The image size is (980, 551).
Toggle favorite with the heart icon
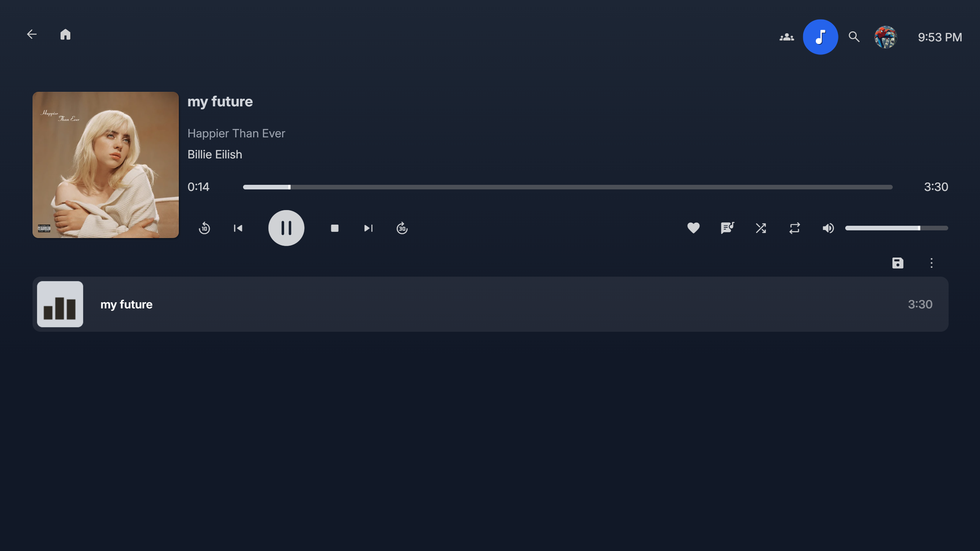coord(693,228)
